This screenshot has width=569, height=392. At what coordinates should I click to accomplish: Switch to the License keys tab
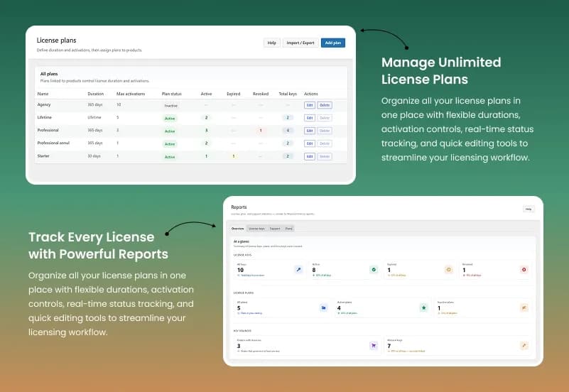(256, 229)
